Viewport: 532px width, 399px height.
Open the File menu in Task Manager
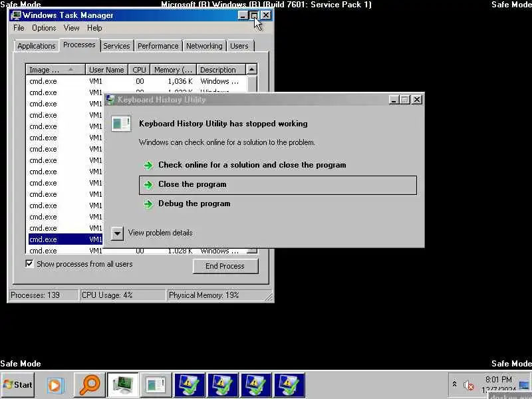[19, 28]
